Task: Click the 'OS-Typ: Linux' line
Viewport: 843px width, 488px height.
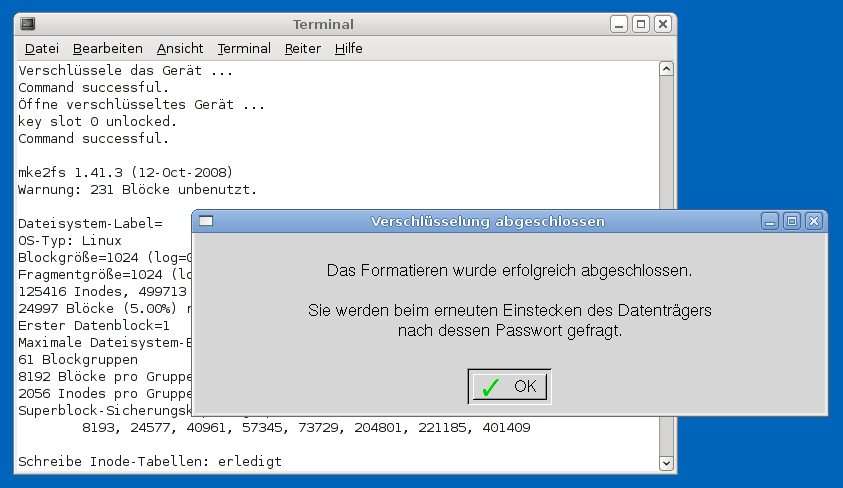Action: click(70, 241)
